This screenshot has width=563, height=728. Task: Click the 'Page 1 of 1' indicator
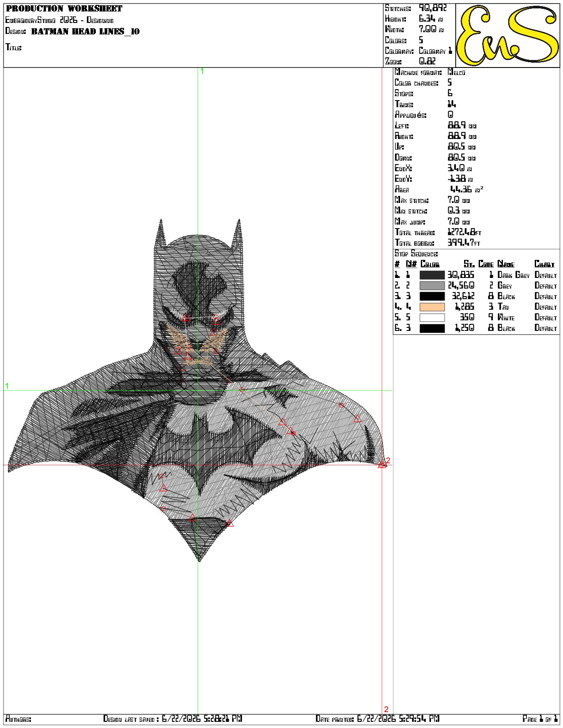[540, 719]
